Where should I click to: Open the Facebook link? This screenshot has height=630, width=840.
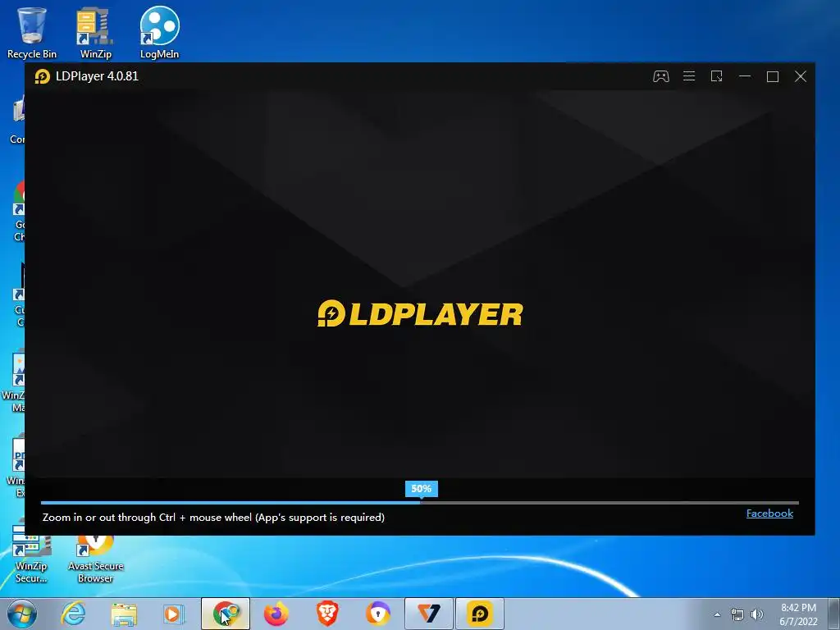pos(769,514)
